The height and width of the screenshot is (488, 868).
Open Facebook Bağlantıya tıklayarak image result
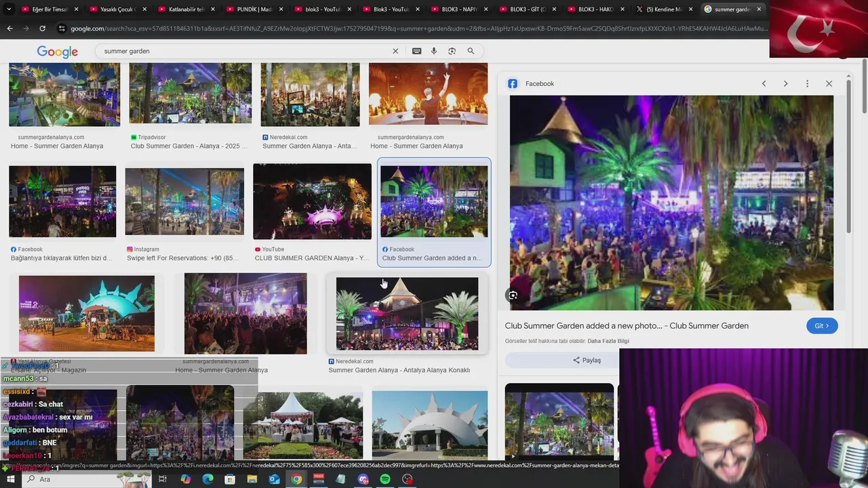62,201
